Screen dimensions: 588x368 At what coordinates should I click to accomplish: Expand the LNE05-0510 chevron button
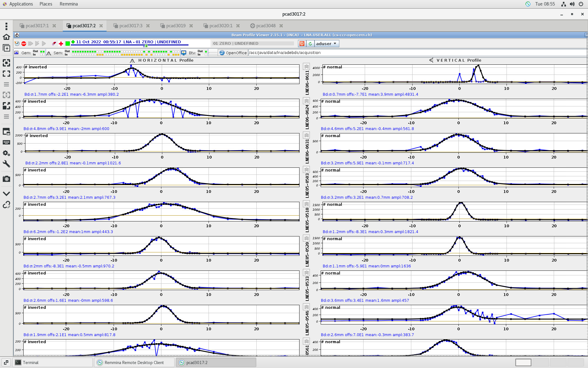coord(306,204)
